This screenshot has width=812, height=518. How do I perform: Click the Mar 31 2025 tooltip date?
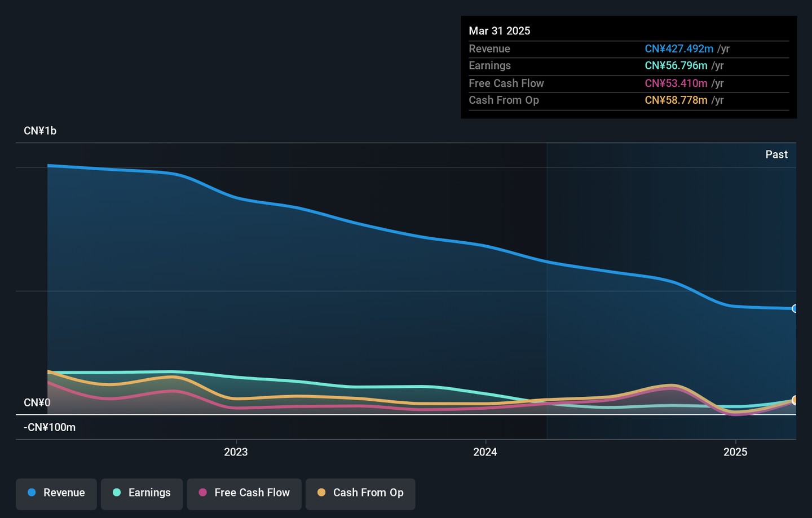[499, 31]
